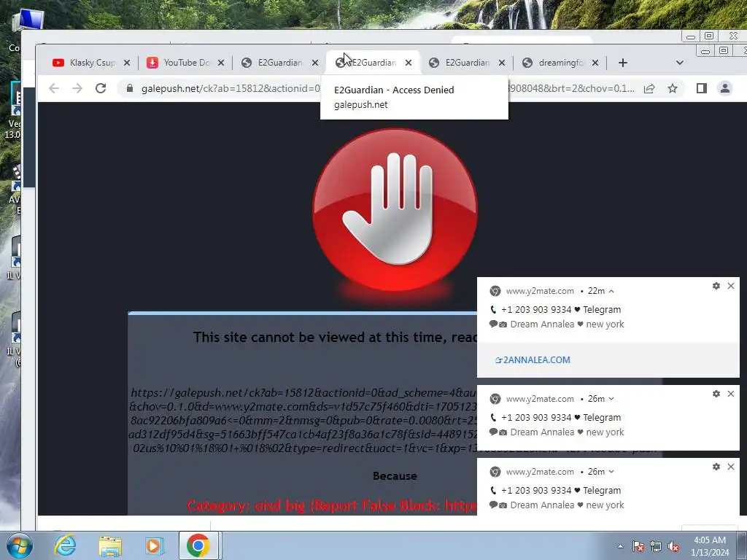
Task: Click the muted volume tray icon
Action: pos(673,546)
